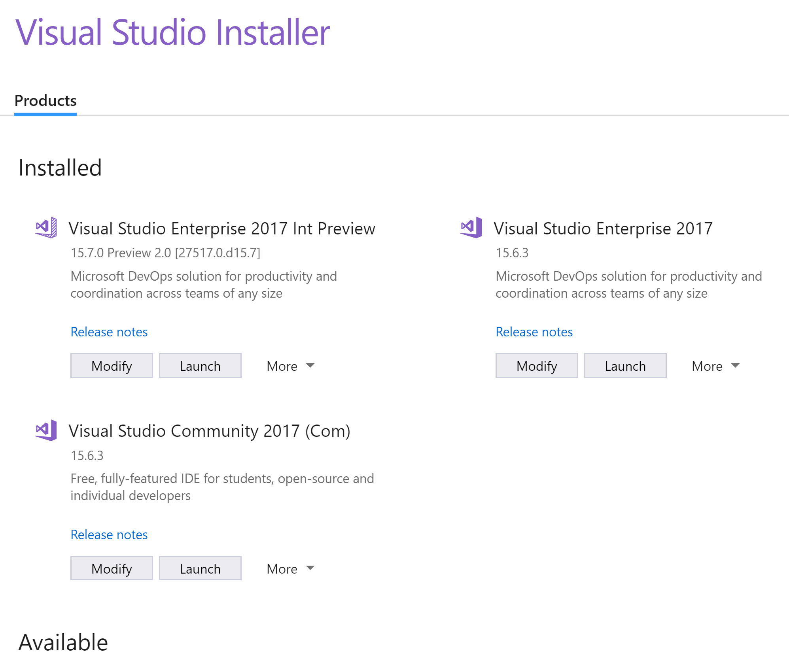Open Release notes for Enterprise 2017 Int Preview
The height and width of the screenshot is (672, 789).
click(x=109, y=332)
